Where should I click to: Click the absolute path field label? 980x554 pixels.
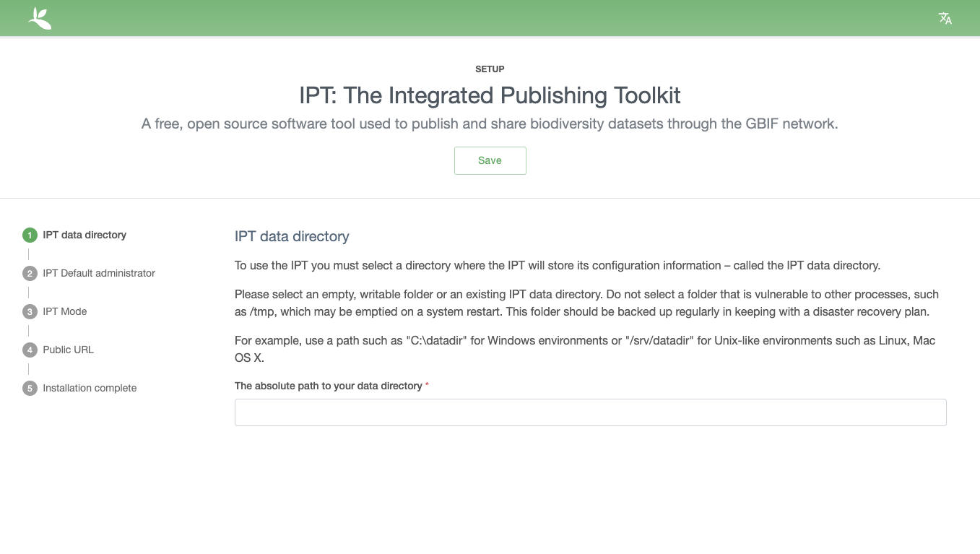[x=326, y=386]
